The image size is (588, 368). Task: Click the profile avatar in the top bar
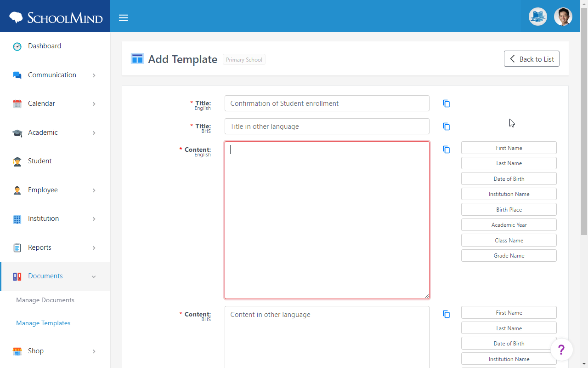(563, 17)
